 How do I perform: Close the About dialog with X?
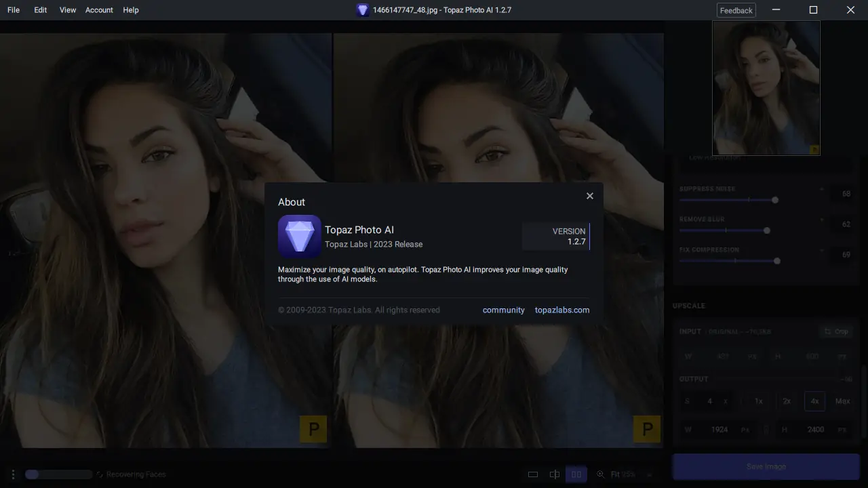tap(590, 196)
